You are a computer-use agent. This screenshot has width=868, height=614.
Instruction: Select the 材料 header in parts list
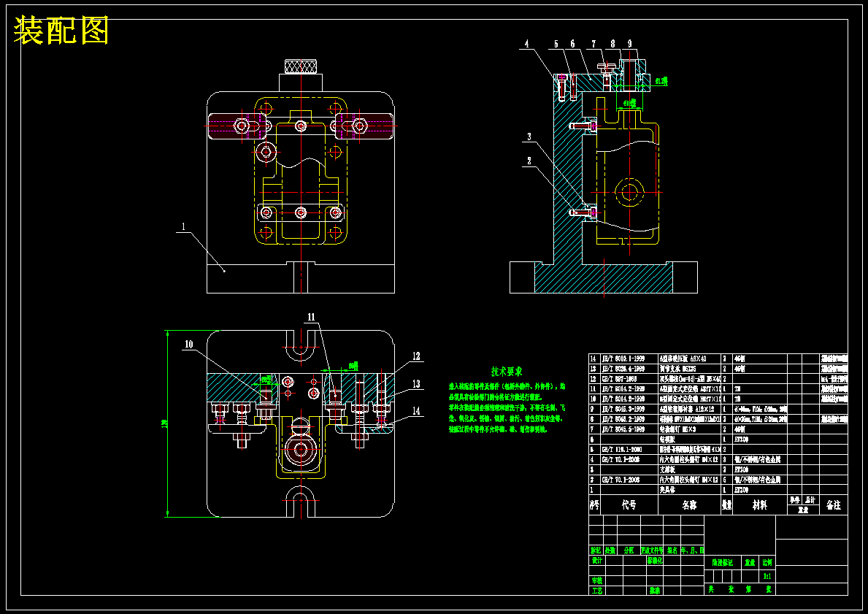(759, 505)
